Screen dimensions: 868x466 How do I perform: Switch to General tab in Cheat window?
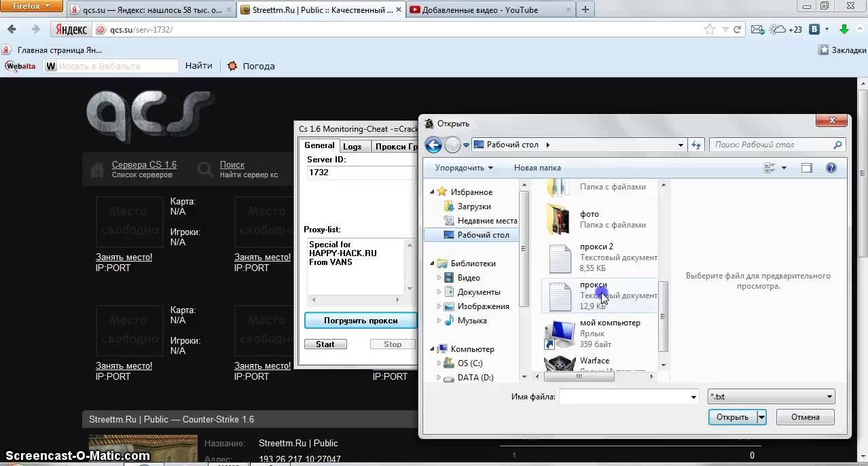point(319,145)
